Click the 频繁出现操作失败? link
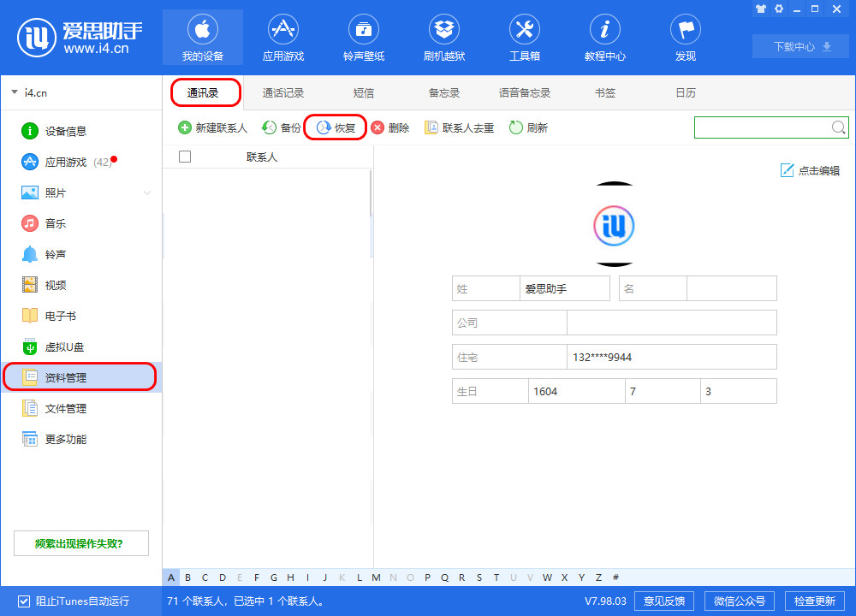This screenshot has width=856, height=616. [x=81, y=543]
